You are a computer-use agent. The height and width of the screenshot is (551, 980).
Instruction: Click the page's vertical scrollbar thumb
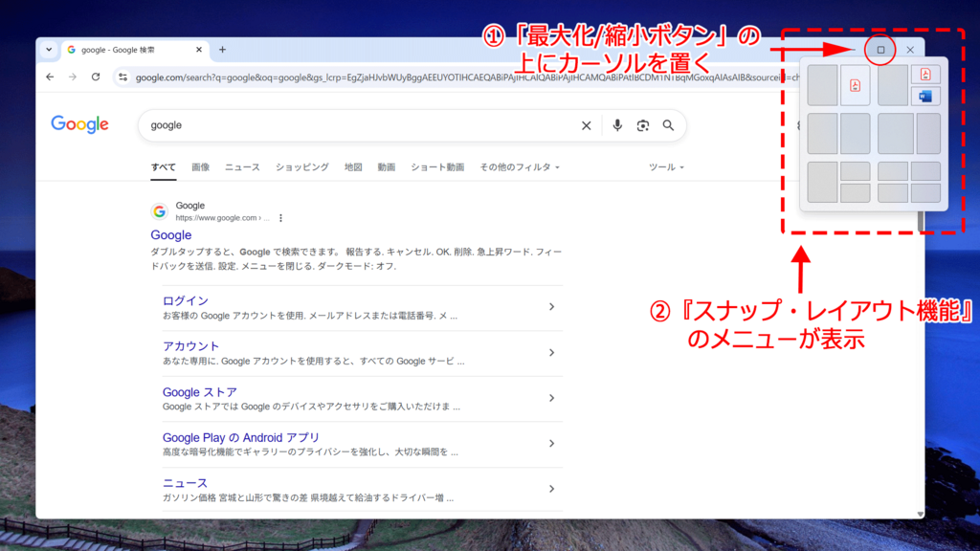921,221
